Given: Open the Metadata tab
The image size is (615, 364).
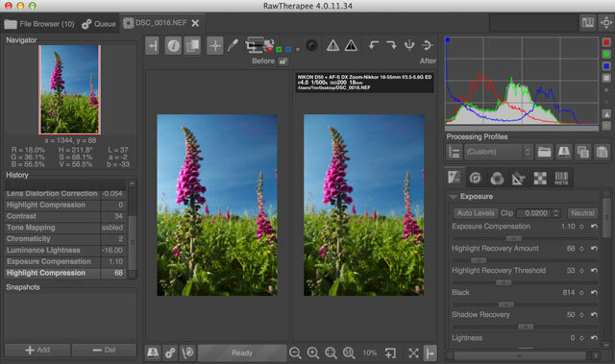Looking at the screenshot, I should coord(561,179).
